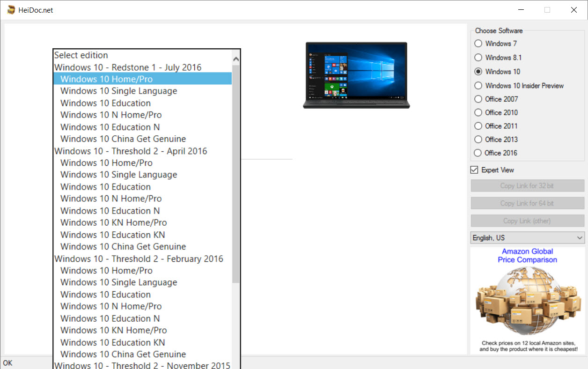This screenshot has height=369, width=588.
Task: Select China Get Genuine under Redstone 1
Action: (143, 139)
